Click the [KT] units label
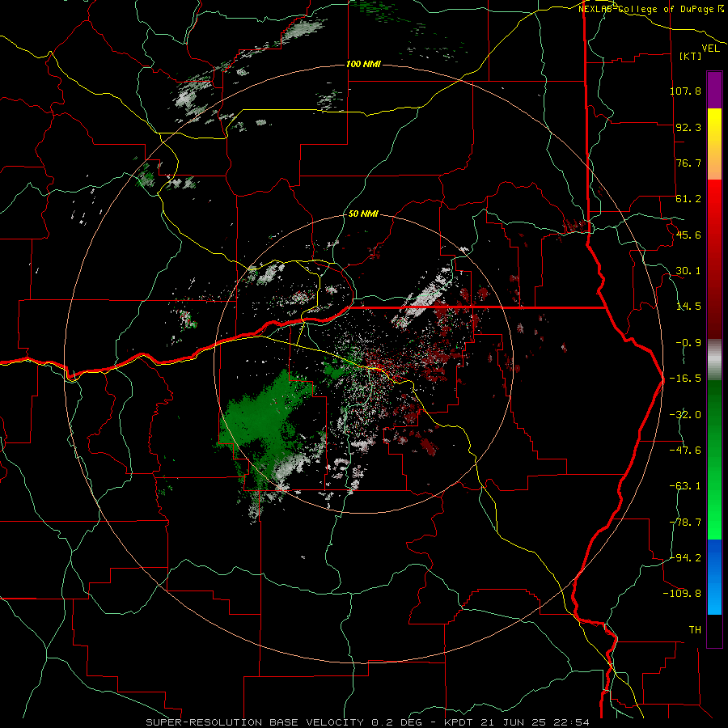 pos(691,56)
